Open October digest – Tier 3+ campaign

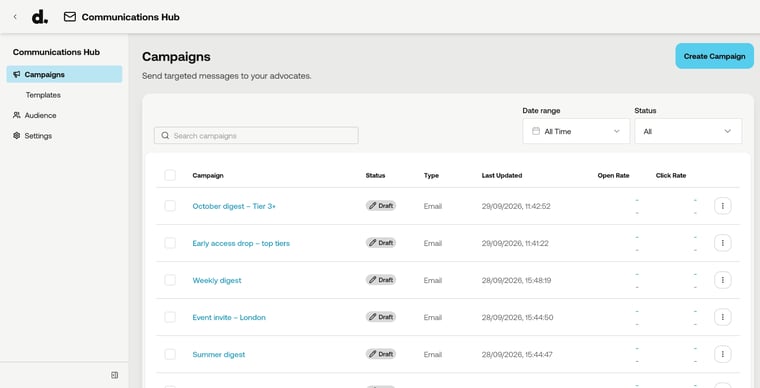234,206
